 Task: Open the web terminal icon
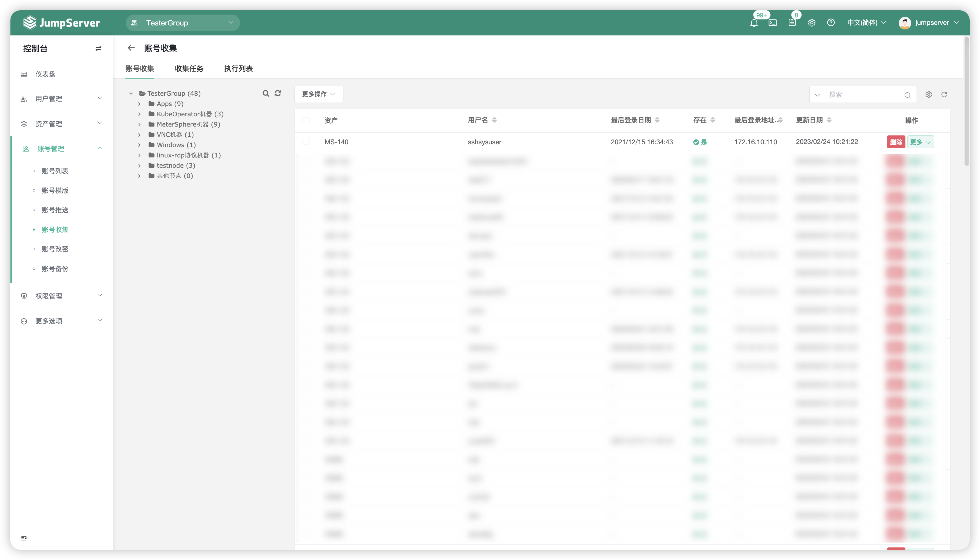773,23
